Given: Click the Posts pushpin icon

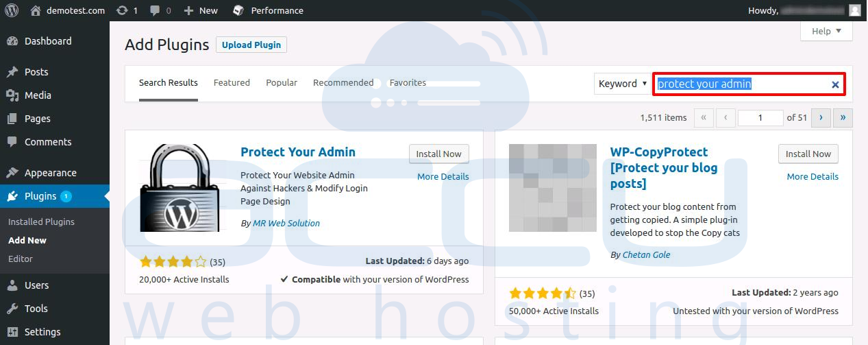Looking at the screenshot, I should (x=12, y=72).
